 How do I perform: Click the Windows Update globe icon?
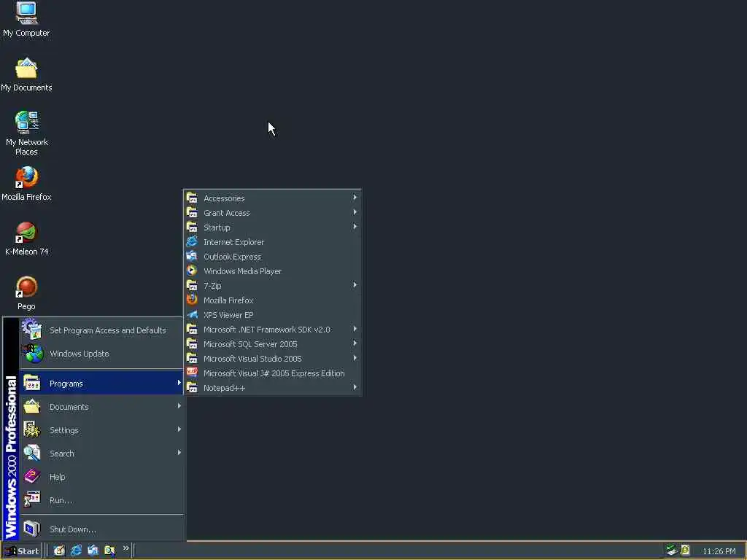34,354
